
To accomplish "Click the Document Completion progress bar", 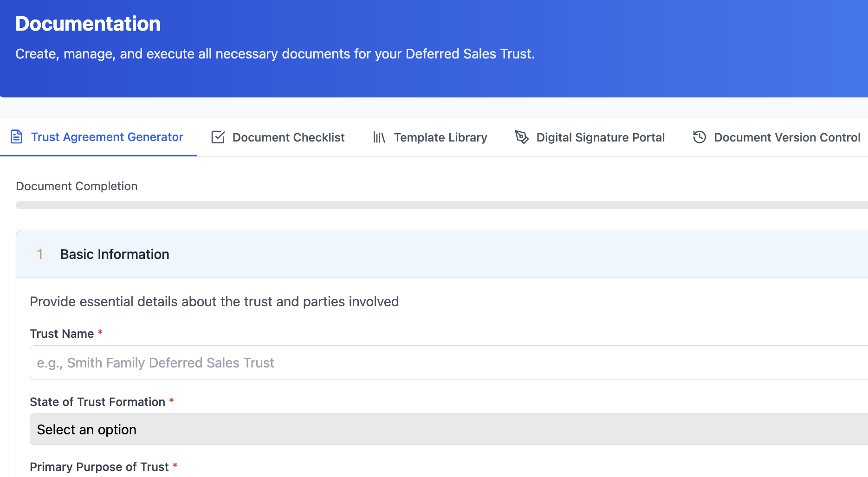I will 441,205.
